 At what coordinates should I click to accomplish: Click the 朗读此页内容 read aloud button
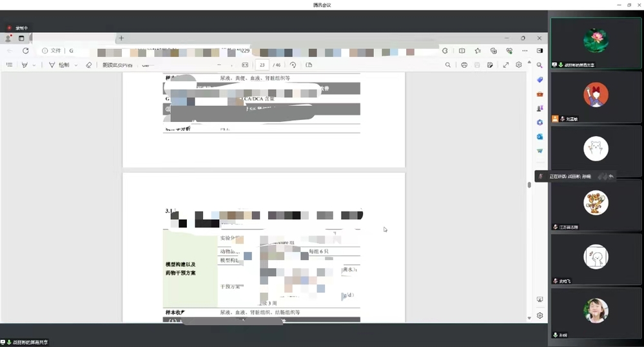pos(117,65)
